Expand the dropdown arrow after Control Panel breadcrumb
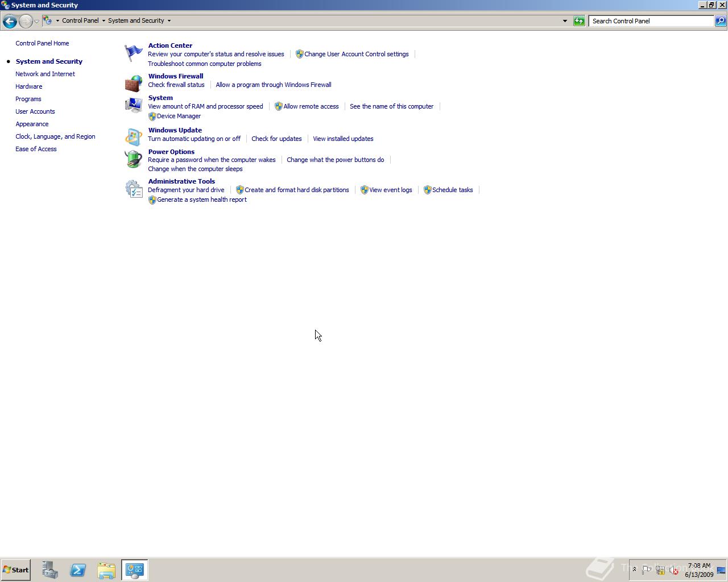Image resolution: width=728 pixels, height=582 pixels. click(x=104, y=20)
